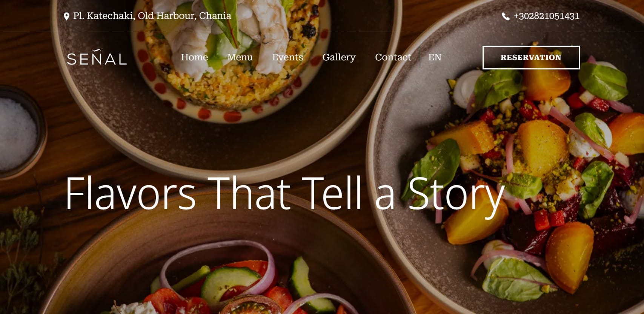The image size is (644, 314).
Task: Click the address Pl. Katechaki, Old Harbour, Chania
Action: point(152,16)
